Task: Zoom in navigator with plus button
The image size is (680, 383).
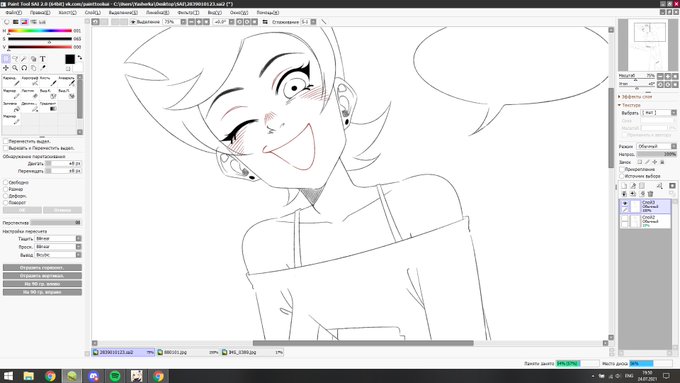Action: coord(668,76)
